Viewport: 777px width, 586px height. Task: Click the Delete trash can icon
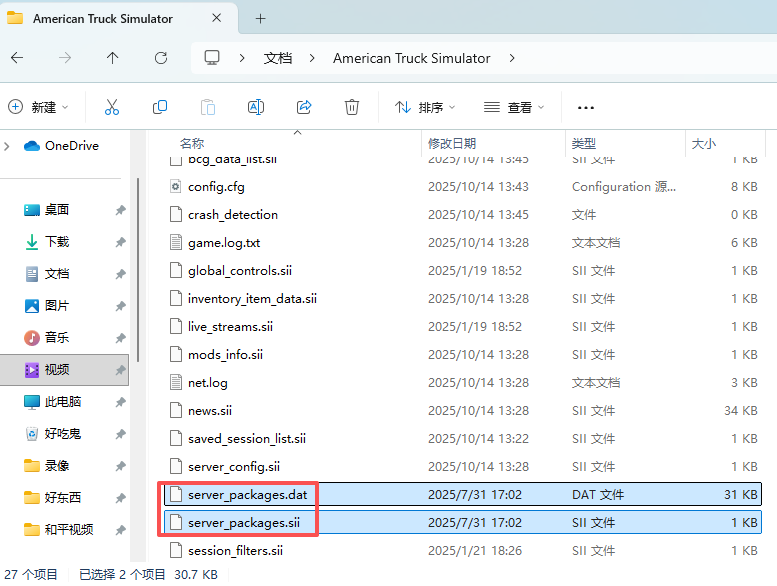[x=352, y=107]
